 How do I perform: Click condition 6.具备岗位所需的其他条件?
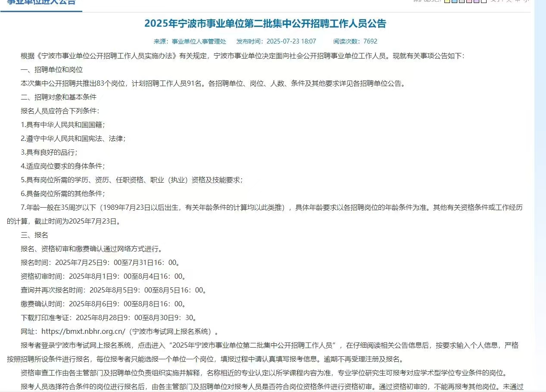pyautogui.click(x=63, y=193)
